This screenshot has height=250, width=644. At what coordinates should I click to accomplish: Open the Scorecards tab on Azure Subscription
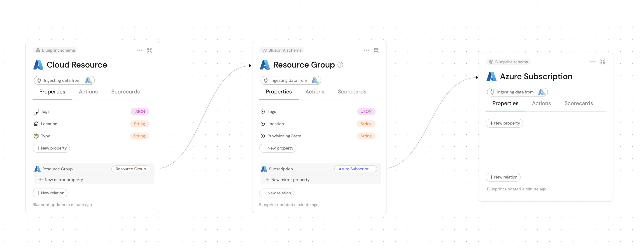click(578, 103)
